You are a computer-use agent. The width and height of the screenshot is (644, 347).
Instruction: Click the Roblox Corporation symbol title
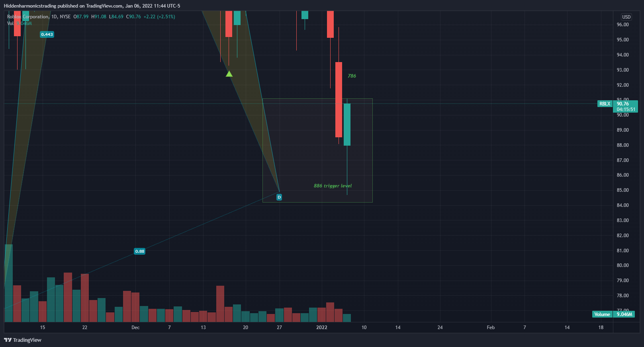(28, 17)
